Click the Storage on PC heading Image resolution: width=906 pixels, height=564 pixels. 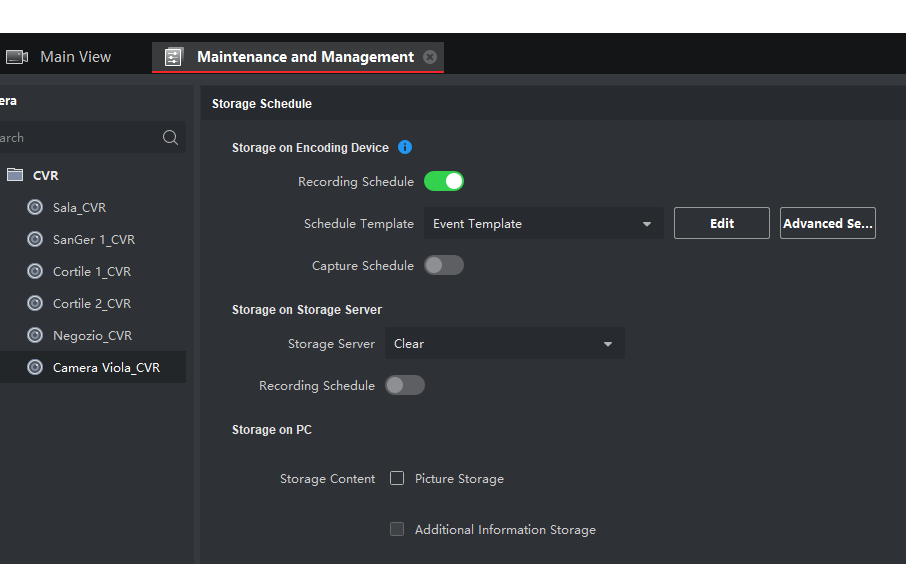[272, 429]
